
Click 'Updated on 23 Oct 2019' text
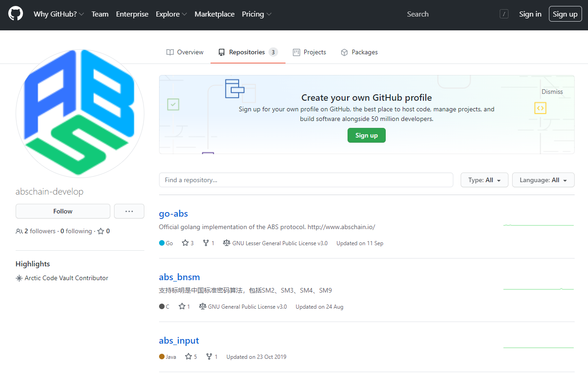(x=257, y=357)
